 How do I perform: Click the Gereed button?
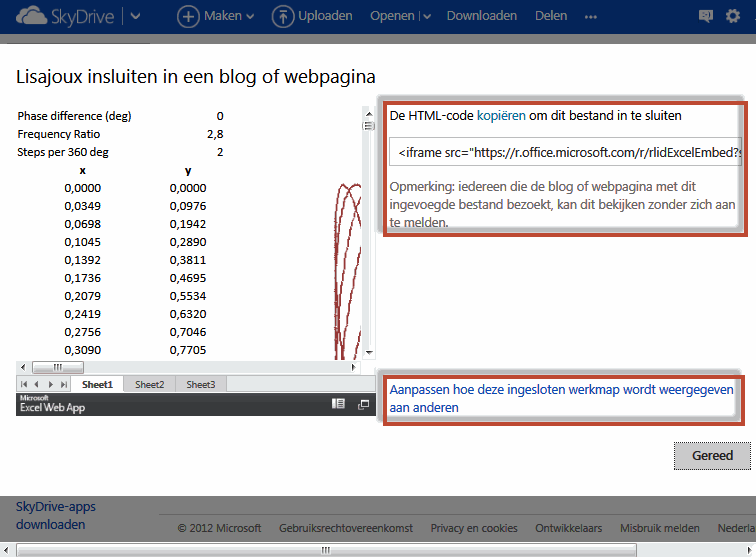(712, 456)
